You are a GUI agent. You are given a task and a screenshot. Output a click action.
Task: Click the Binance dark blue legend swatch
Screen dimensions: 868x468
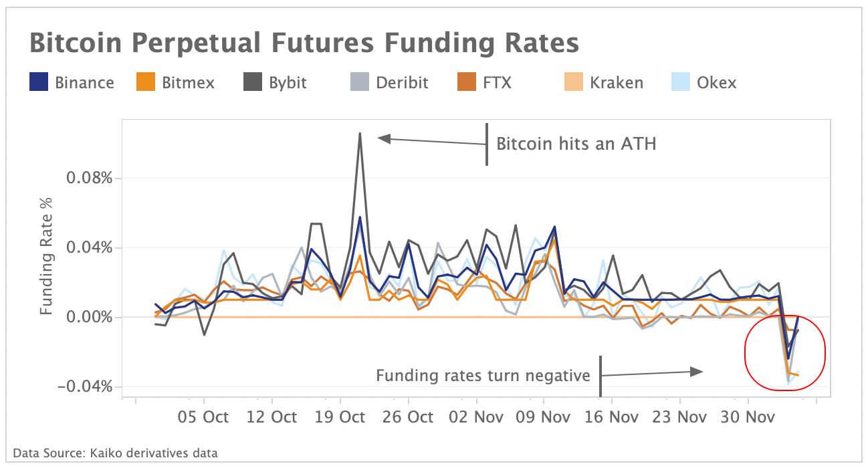pos(39,82)
